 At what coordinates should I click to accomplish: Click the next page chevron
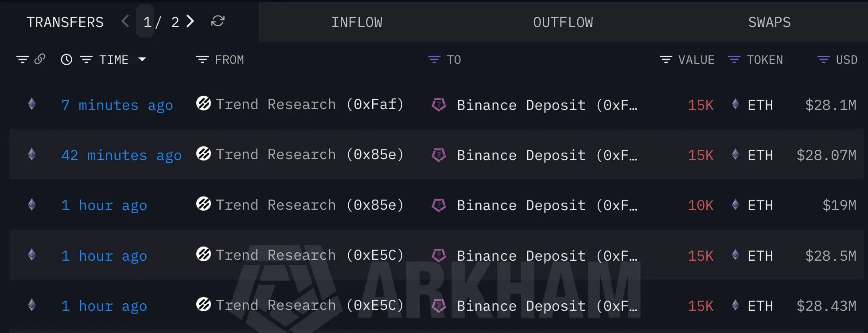pyautogui.click(x=190, y=21)
